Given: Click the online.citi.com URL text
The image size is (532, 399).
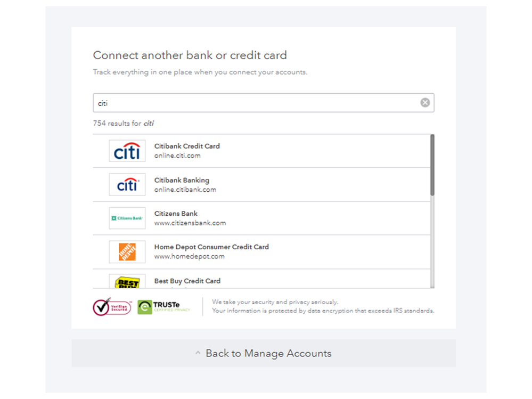Looking at the screenshot, I should [177, 156].
